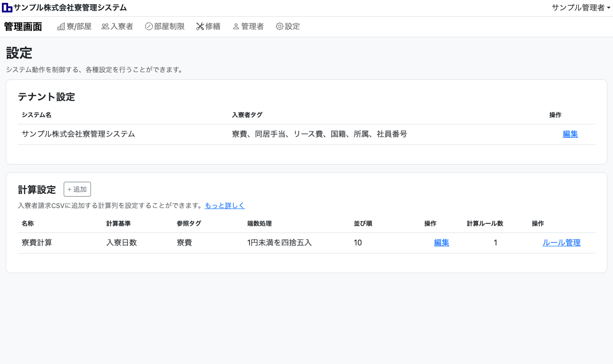Click the 入寮者タグ value listing 寮費、同居手当

click(x=319, y=134)
